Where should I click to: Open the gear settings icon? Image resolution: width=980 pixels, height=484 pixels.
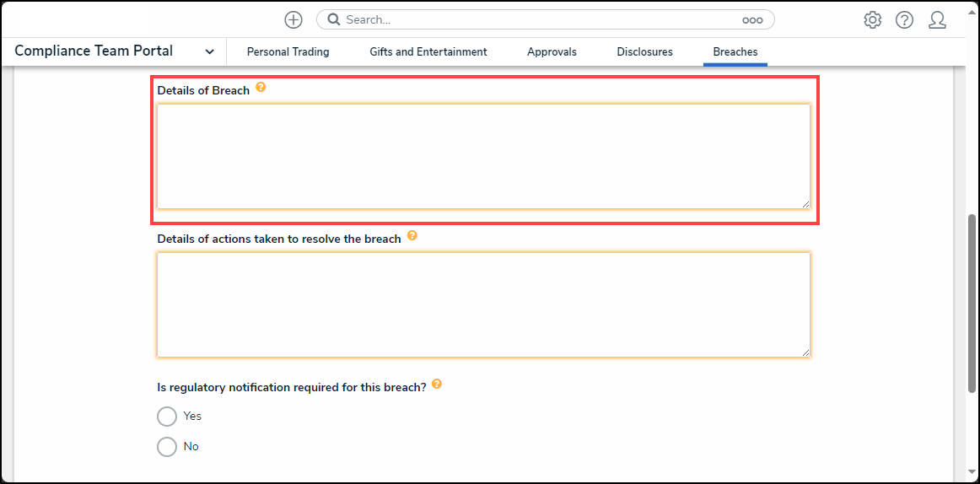[x=872, y=20]
